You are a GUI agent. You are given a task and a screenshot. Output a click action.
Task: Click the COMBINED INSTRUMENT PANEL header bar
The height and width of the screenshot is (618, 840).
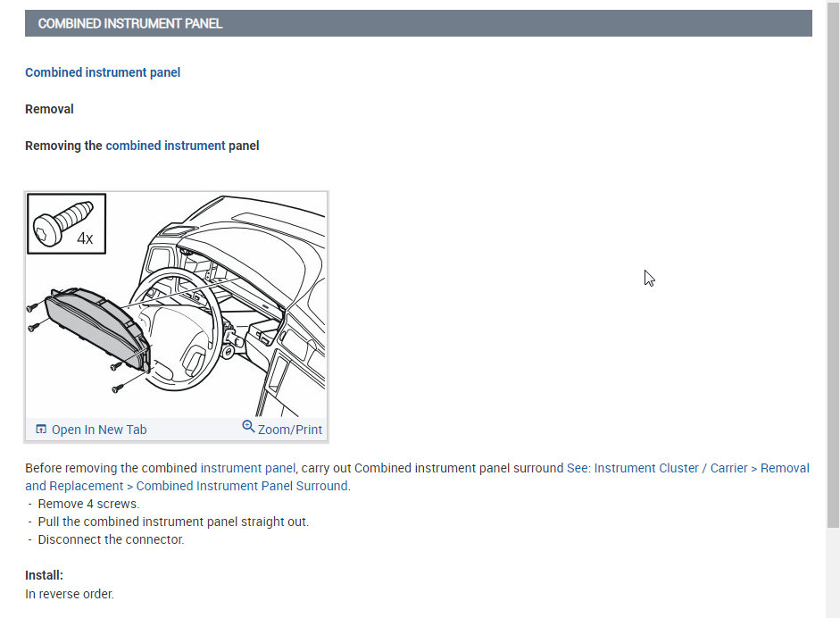click(x=419, y=23)
